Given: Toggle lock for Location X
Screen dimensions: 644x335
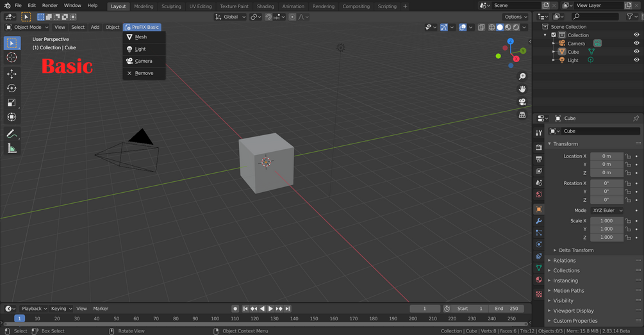Looking at the screenshot, I should point(628,156).
